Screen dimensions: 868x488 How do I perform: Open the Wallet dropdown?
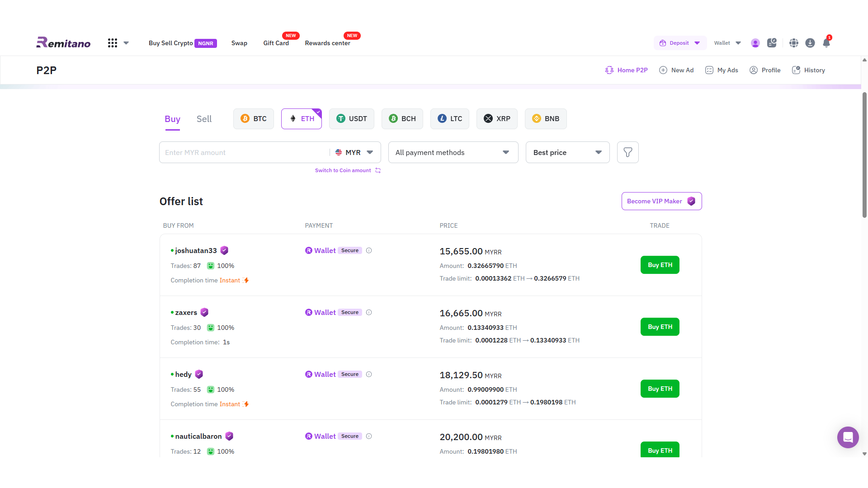(727, 42)
